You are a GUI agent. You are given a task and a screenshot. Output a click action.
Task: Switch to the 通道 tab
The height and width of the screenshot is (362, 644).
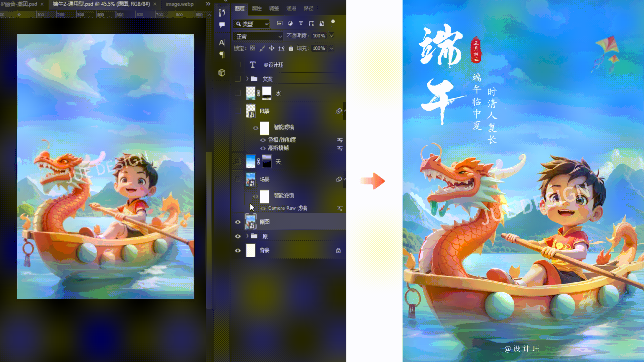pos(291,9)
